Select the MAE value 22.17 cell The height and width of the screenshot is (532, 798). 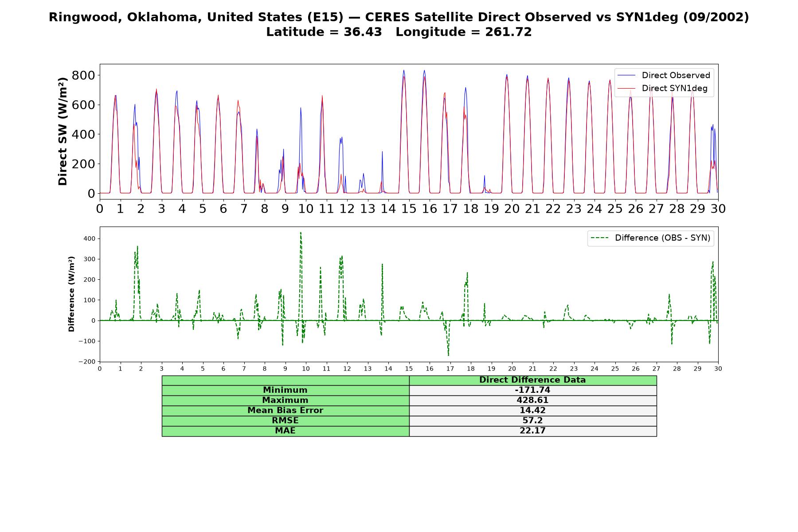pyautogui.click(x=533, y=431)
